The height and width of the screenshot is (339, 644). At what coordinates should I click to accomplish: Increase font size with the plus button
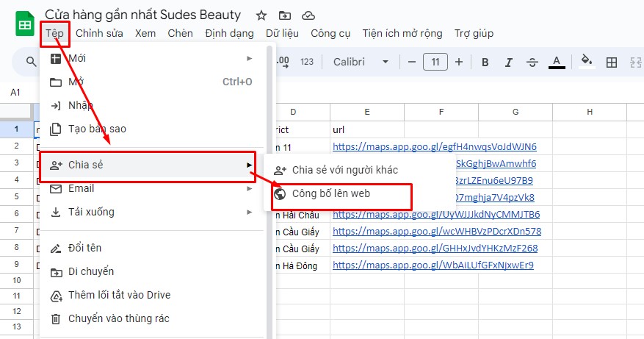coord(459,62)
